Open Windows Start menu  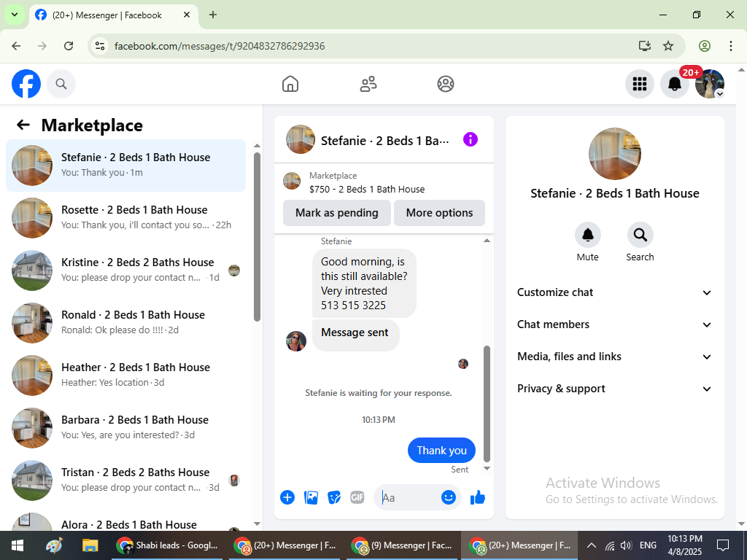18,545
